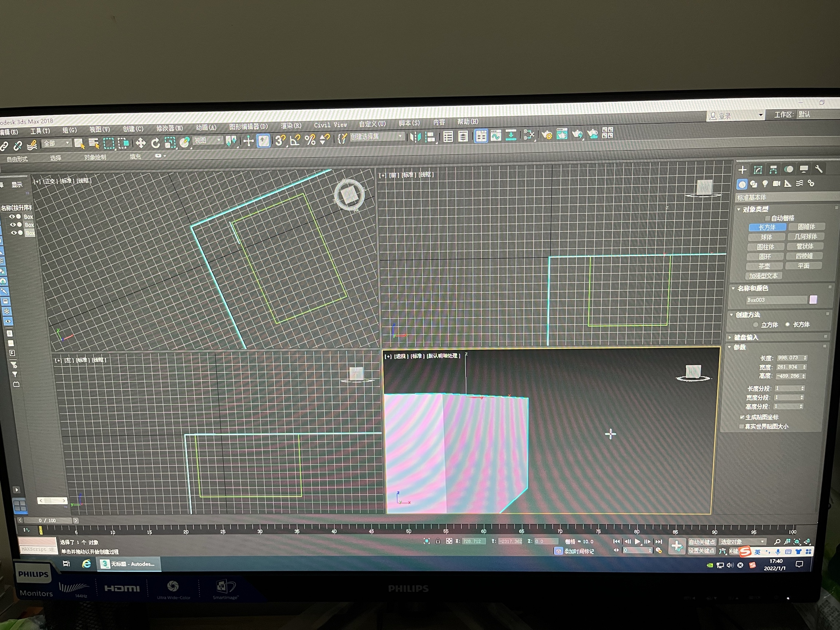
Task: Open the Utilities panel wrench icon
Action: [x=819, y=169]
